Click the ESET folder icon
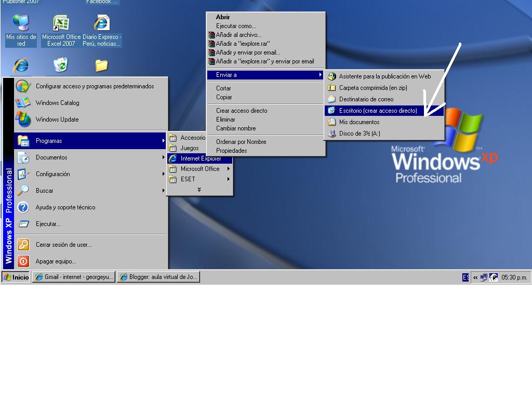This screenshot has height=399, width=532. (x=172, y=179)
